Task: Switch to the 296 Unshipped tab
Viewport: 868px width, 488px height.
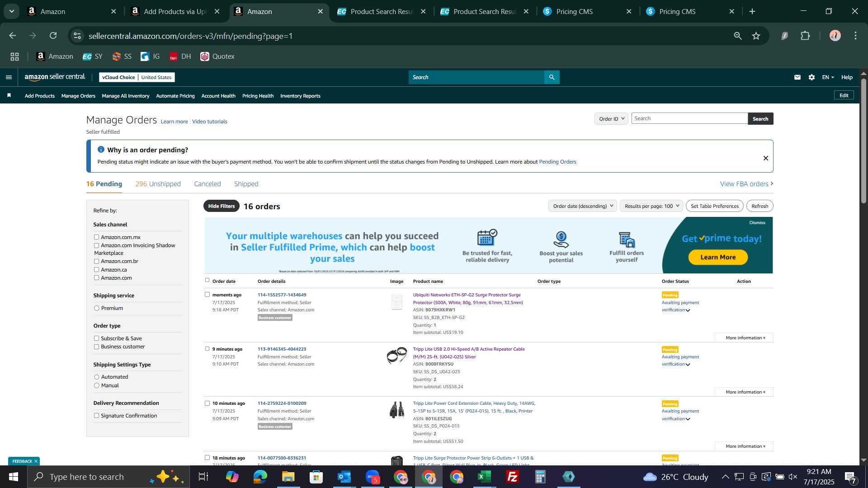Action: click(158, 184)
